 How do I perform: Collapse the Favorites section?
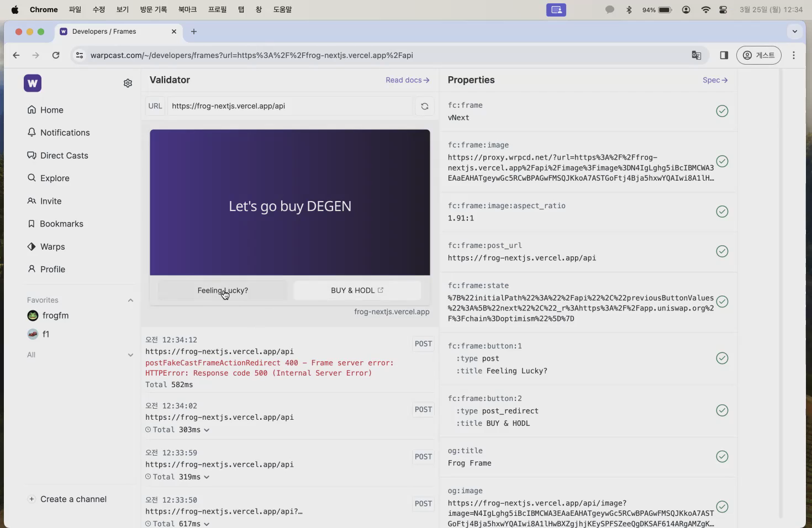(130, 300)
